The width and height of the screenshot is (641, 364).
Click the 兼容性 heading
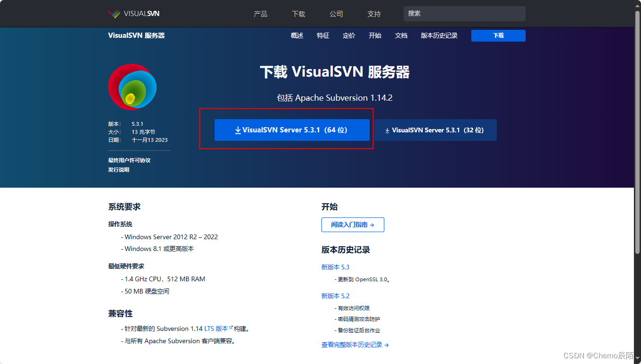coord(121,313)
